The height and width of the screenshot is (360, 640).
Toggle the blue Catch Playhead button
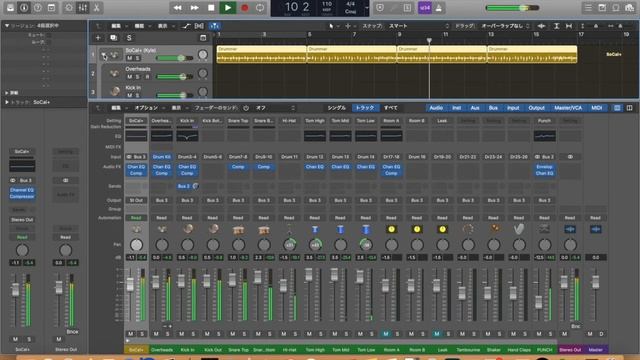coord(214,26)
